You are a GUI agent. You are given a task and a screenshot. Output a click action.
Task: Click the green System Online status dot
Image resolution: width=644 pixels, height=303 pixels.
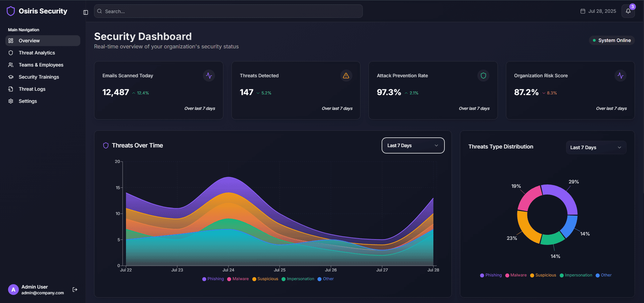coord(594,40)
